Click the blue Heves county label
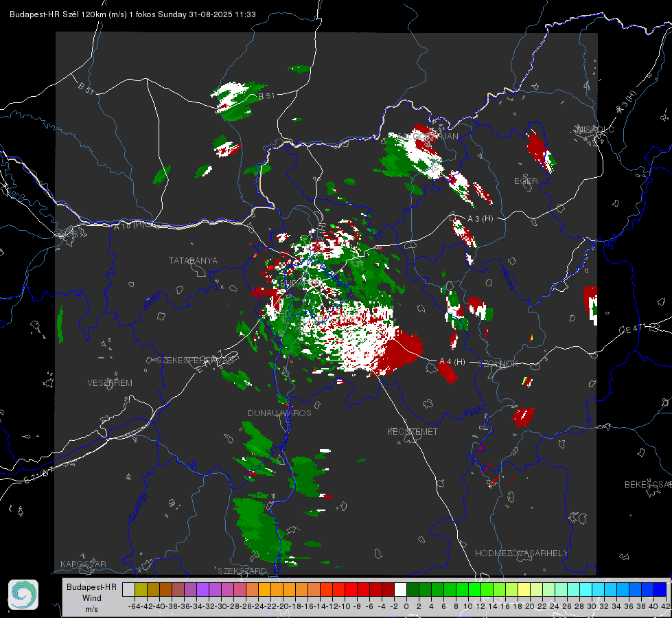 507,279
